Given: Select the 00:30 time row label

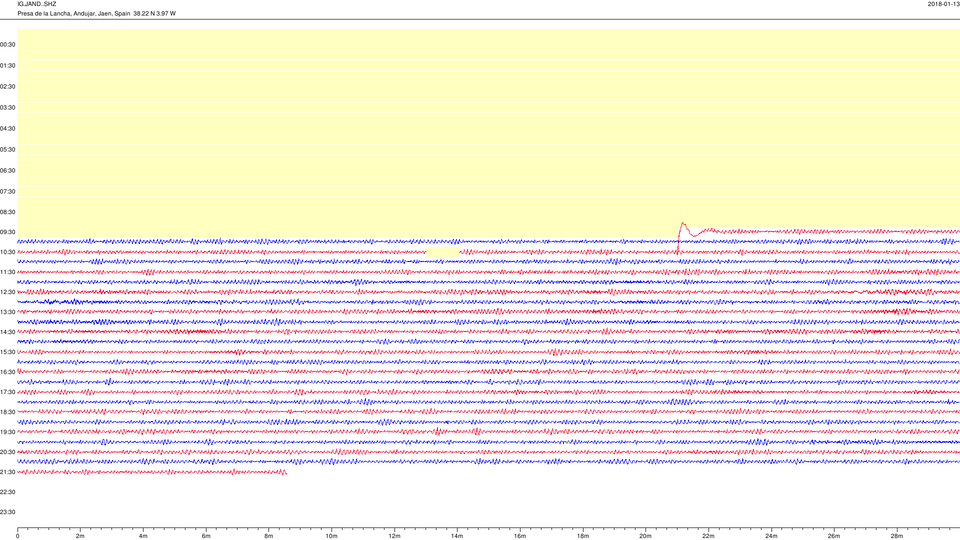Looking at the screenshot, I should click(8, 45).
